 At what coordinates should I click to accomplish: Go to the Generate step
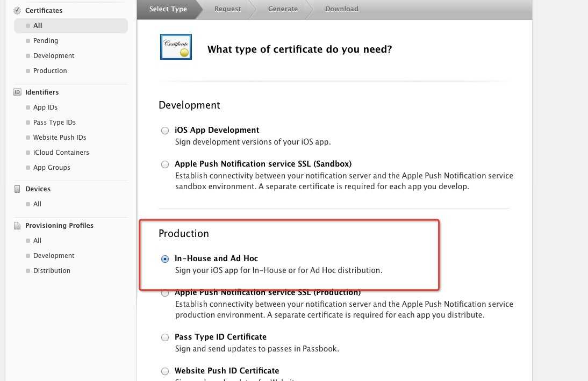(x=283, y=9)
